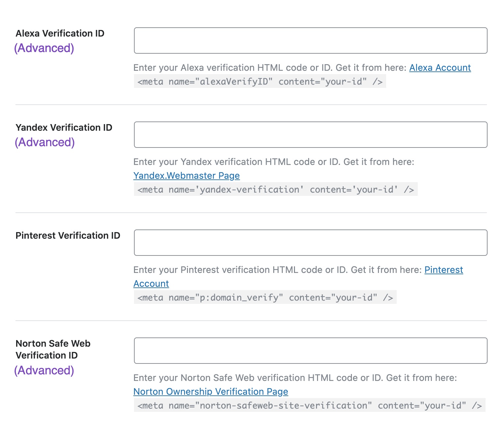Click the Advanced badge under Yandex Verification ID
The height and width of the screenshot is (428, 504).
click(45, 142)
